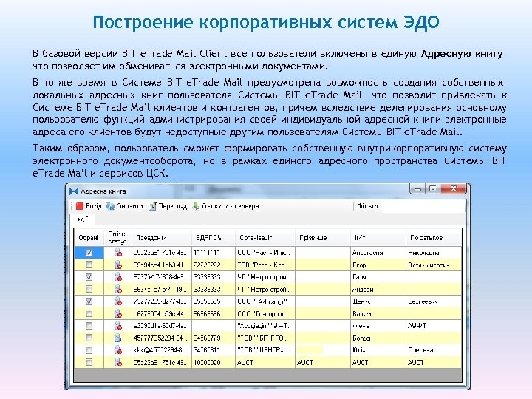
Task: Check the Обрані checkbox in АУФТ row
Action: [x=89, y=326]
